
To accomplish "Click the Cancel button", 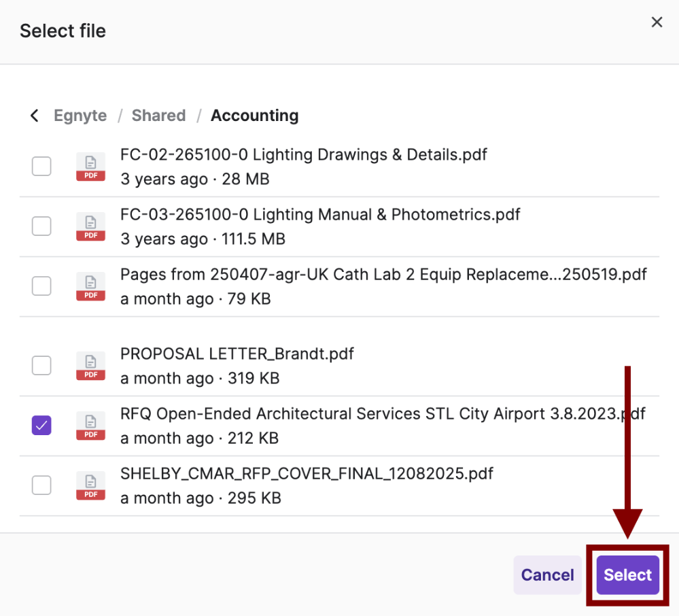I will click(x=547, y=575).
